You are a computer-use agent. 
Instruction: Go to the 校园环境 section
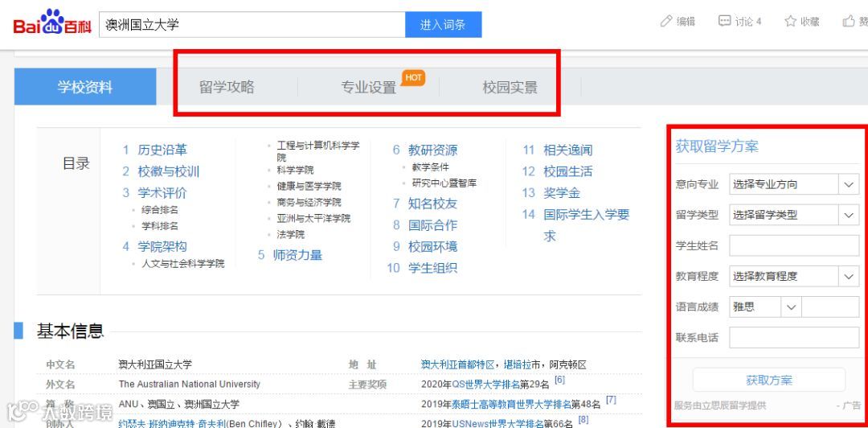[x=433, y=247]
